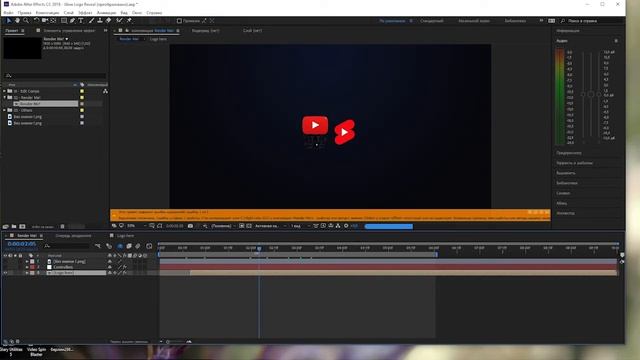Open project flowchart view icon
The height and width of the screenshot is (360, 640).
105,91
